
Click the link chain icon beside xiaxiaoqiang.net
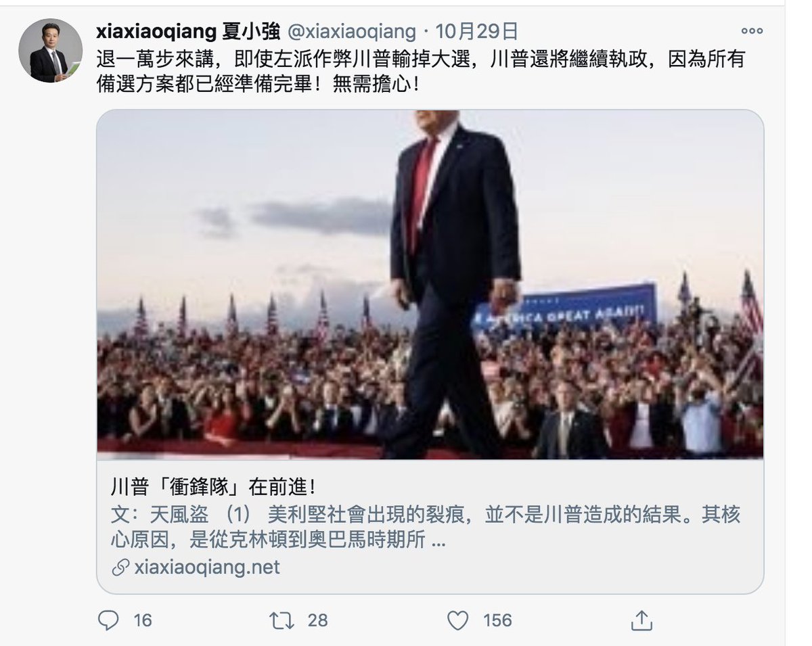click(120, 567)
